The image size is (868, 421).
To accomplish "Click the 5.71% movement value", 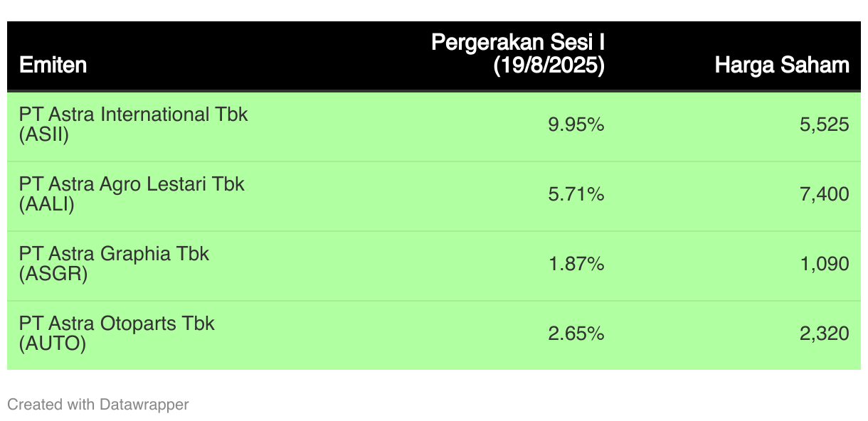I will tap(576, 194).
